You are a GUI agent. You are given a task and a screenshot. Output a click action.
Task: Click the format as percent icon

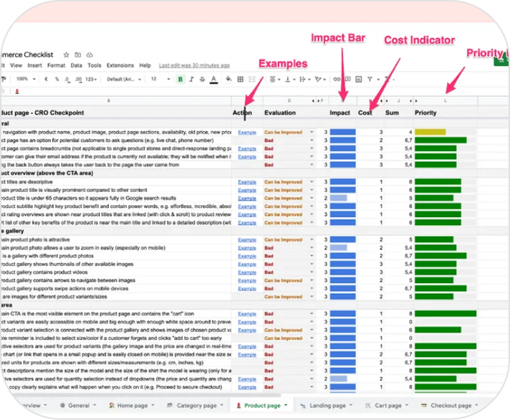pos(56,79)
